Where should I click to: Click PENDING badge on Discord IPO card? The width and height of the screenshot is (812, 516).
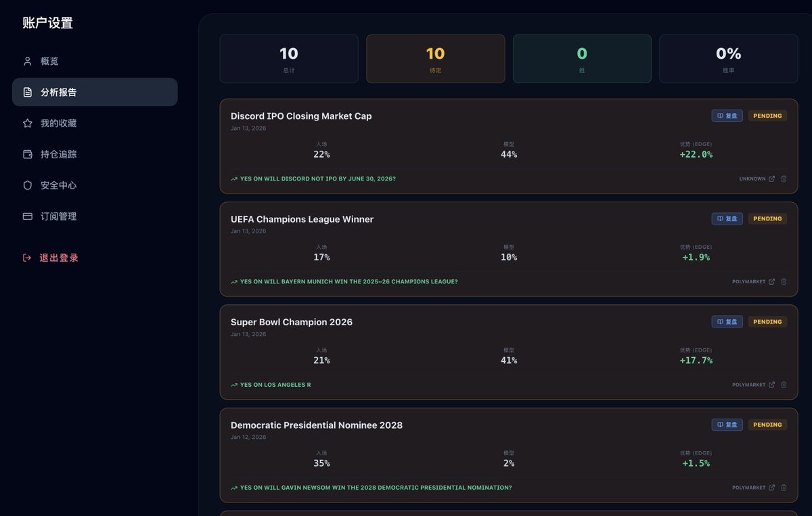[x=767, y=116]
